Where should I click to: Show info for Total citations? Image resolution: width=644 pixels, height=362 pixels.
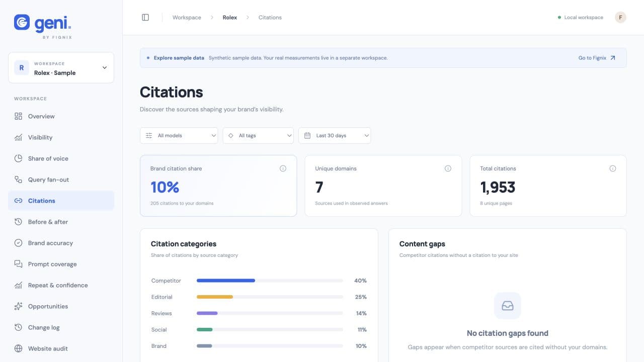(x=613, y=168)
